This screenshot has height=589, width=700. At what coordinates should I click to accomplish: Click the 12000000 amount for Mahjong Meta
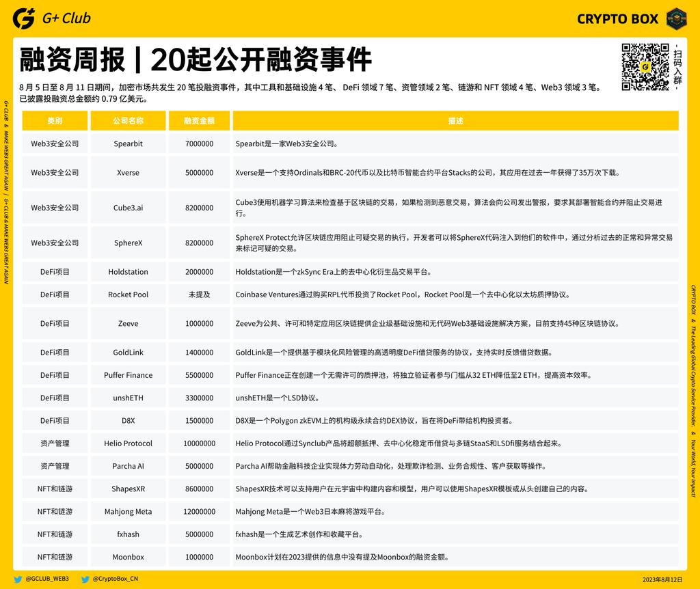[x=199, y=512]
